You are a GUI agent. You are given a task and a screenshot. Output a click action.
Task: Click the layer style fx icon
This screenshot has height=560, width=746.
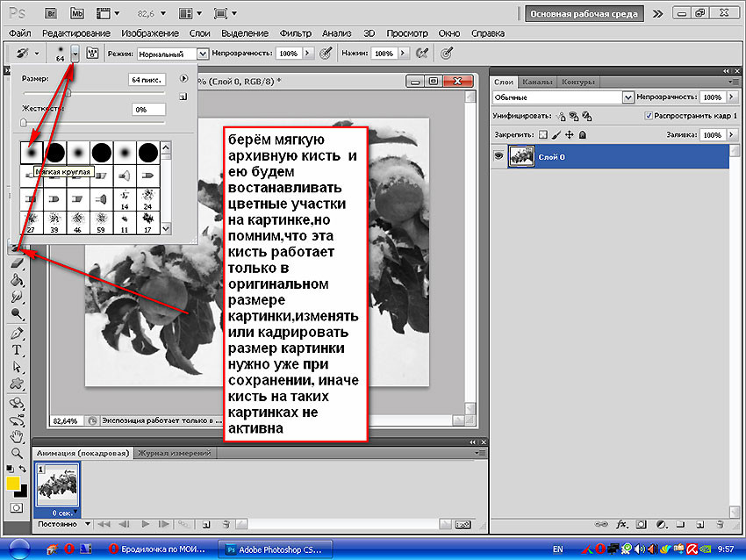point(620,524)
